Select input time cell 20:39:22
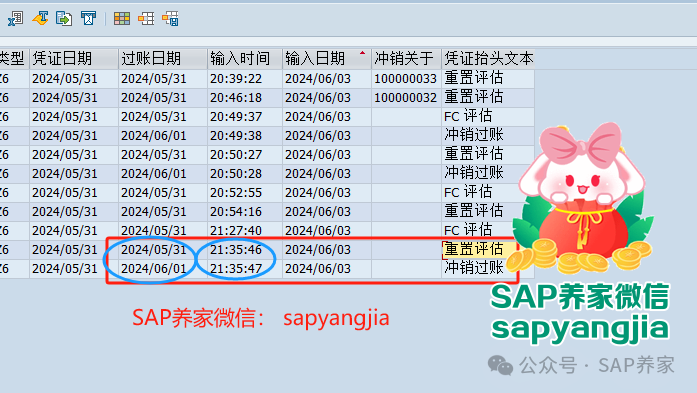 245,79
